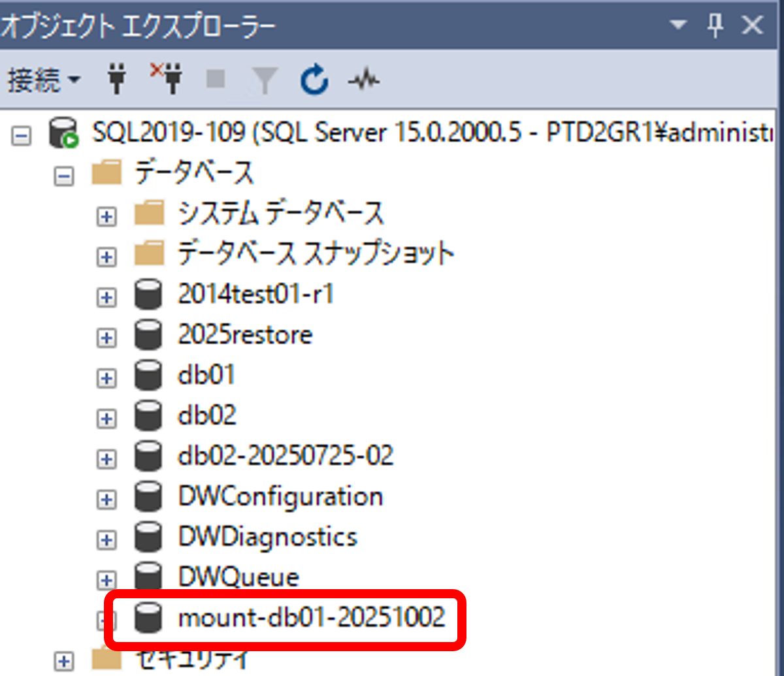Collapse the SQL2019-109 server node

pos(22,137)
